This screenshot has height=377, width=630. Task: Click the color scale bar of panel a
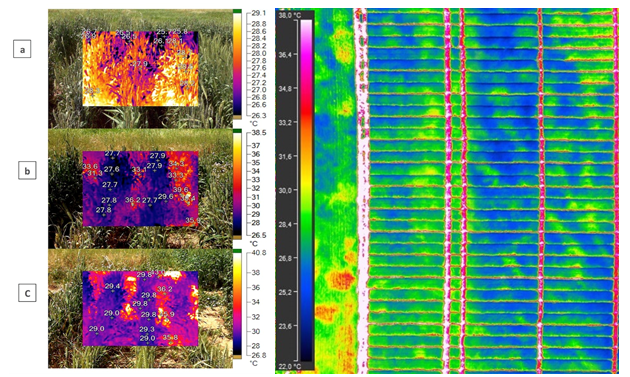pyautogui.click(x=237, y=64)
